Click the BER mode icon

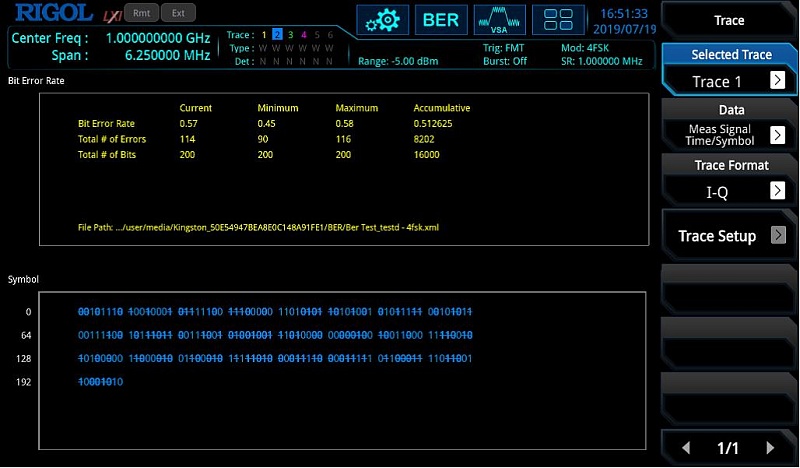[x=440, y=20]
